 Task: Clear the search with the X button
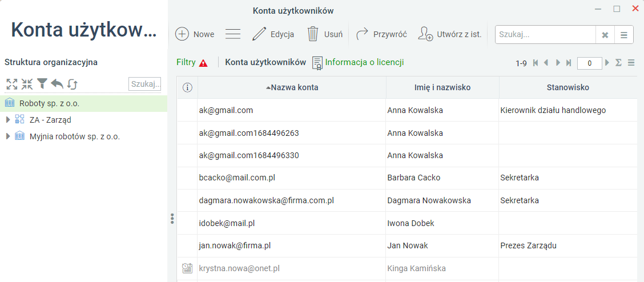(605, 35)
